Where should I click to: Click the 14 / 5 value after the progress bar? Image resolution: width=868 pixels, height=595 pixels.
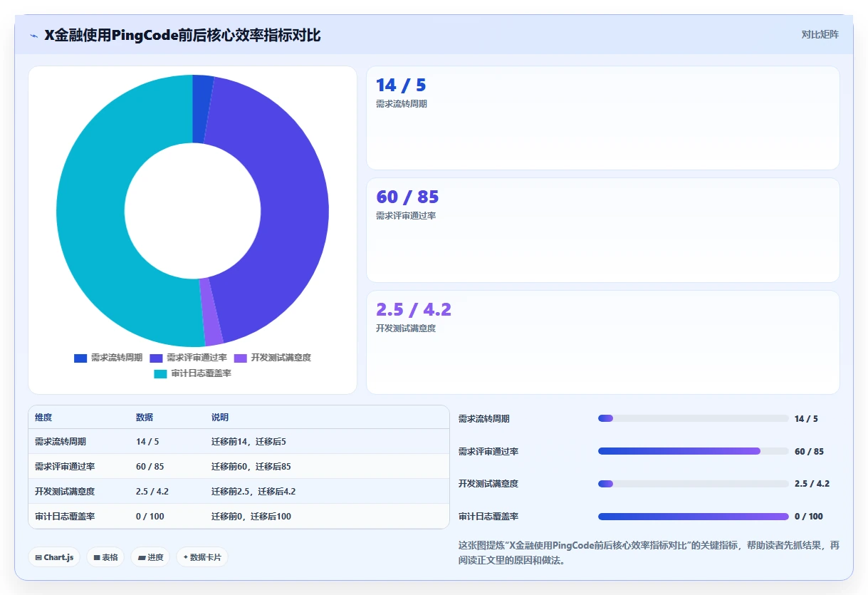806,419
